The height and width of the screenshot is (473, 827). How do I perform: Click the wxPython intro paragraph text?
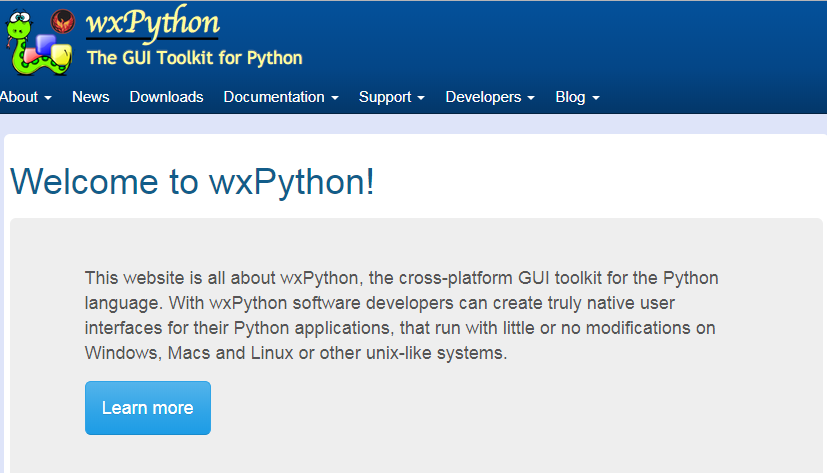point(401,315)
